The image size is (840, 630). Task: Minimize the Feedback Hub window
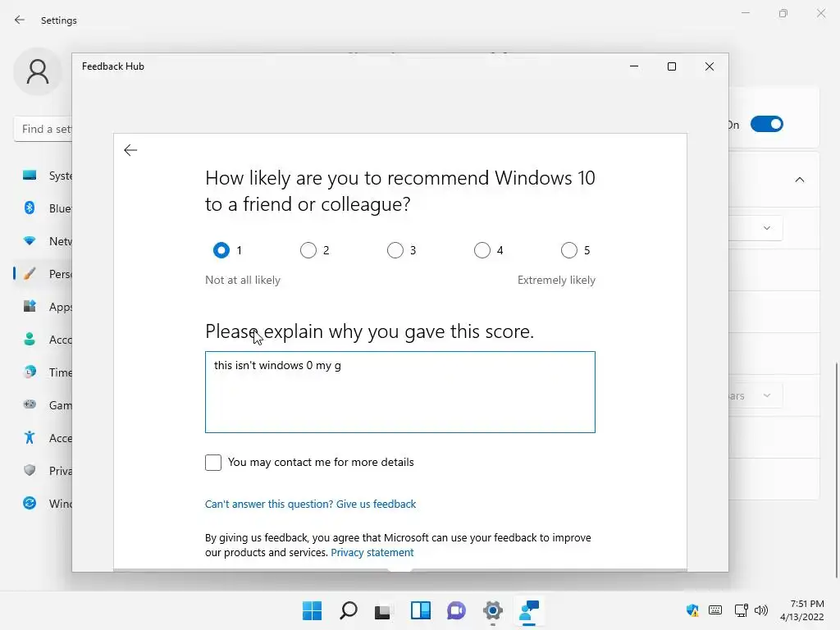tap(634, 66)
